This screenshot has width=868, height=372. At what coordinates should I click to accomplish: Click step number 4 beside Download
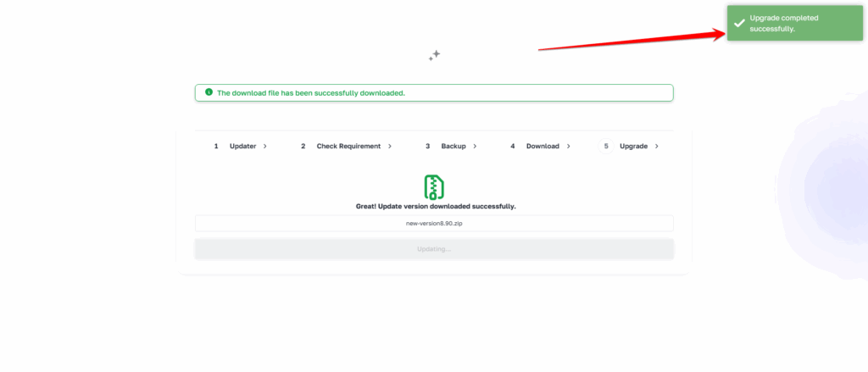(x=513, y=146)
